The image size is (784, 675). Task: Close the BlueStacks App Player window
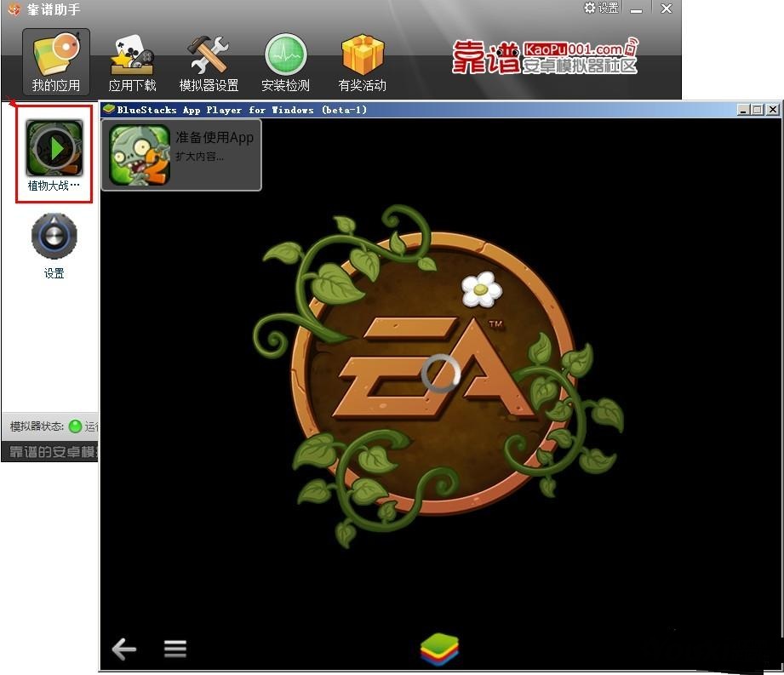(772, 110)
